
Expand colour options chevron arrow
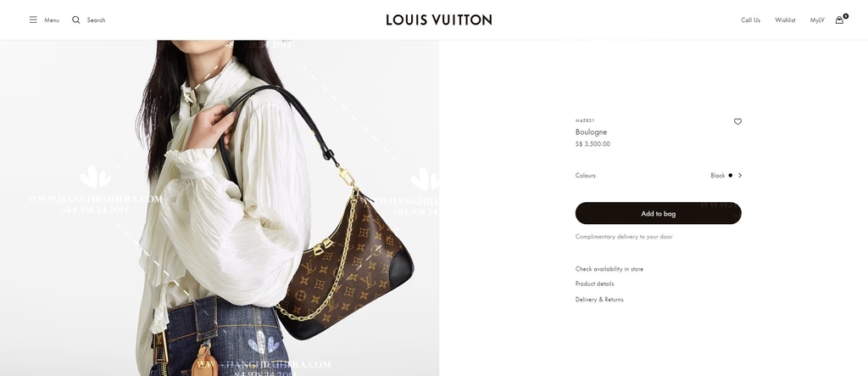[740, 175]
